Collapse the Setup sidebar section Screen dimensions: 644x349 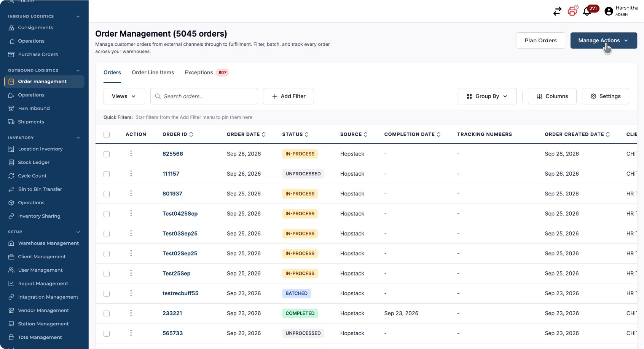coord(78,232)
